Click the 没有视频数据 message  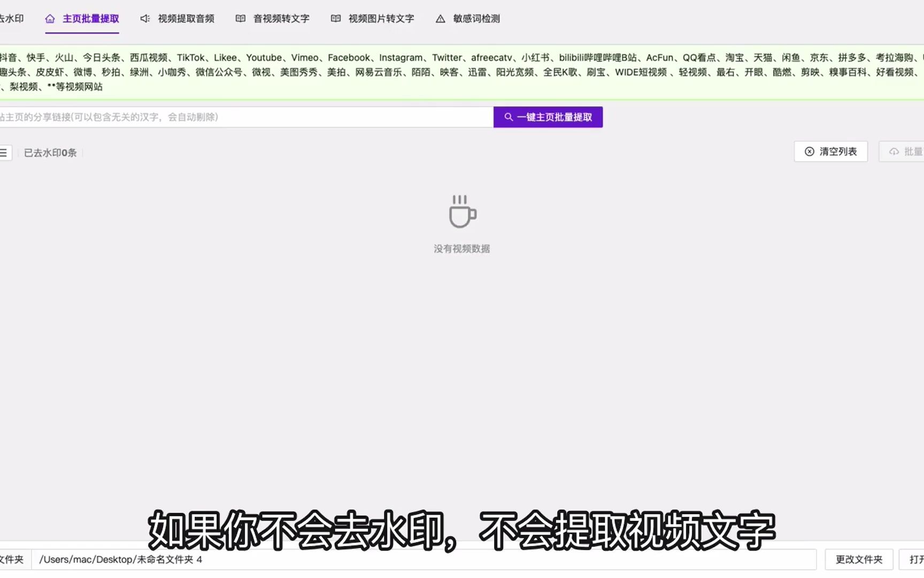462,249
